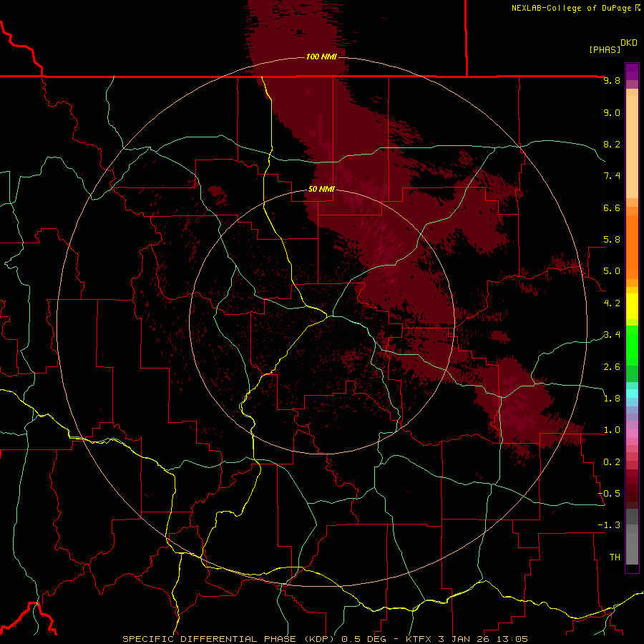Click the 9.8 value on the color scale
This screenshot has width=644, height=644.
click(x=612, y=81)
